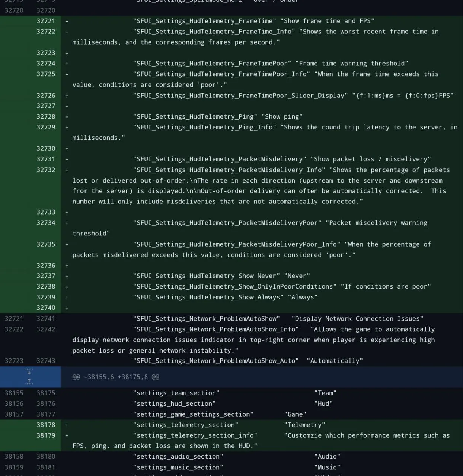Click old line number 38155
The height and width of the screenshot is (476, 463).
pos(14,393)
